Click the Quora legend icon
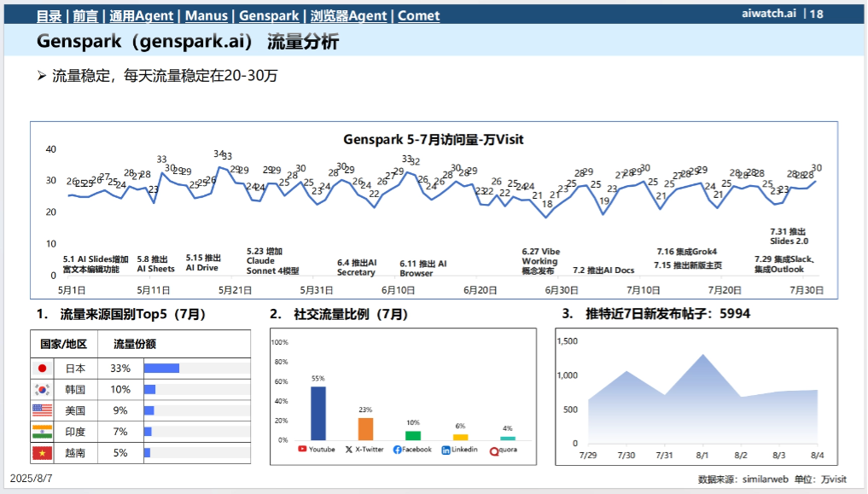 (494, 451)
